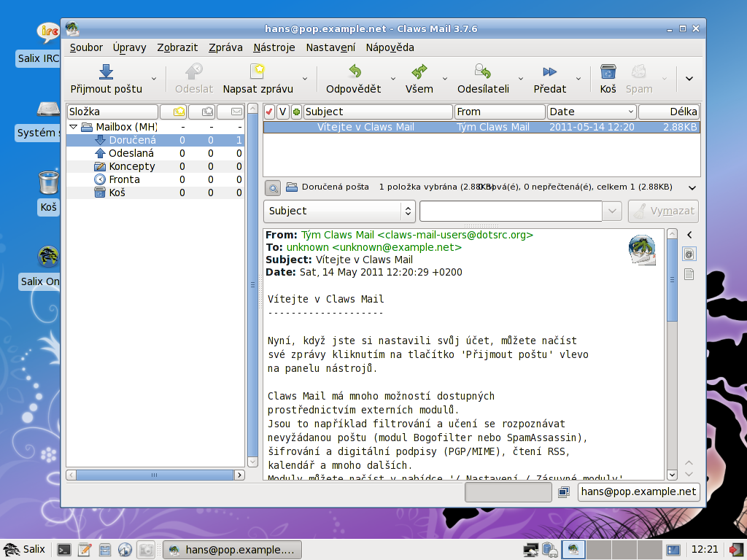Viewport: 747px width, 560px height.
Task: Open the search history dropdown arrow
Action: coord(612,211)
